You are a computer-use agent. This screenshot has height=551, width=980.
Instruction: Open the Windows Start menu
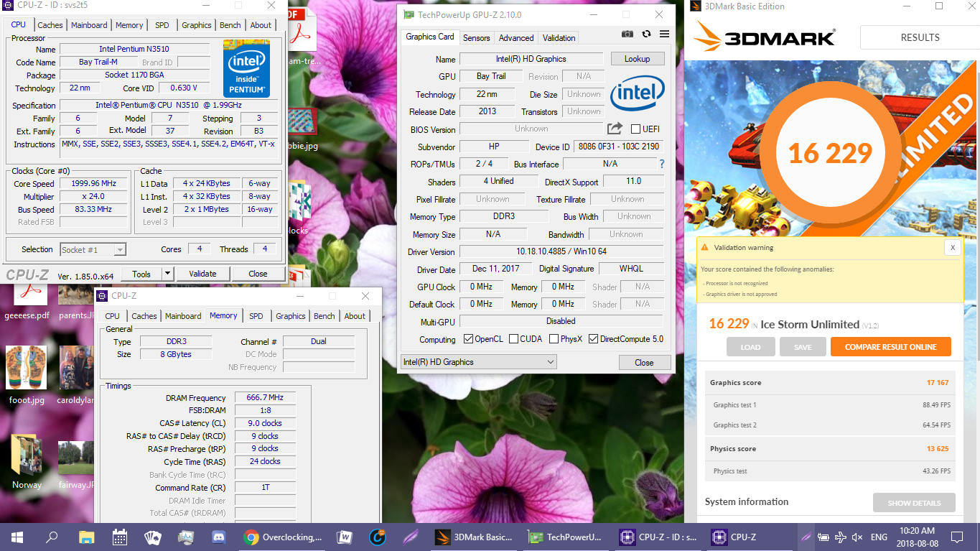point(17,537)
